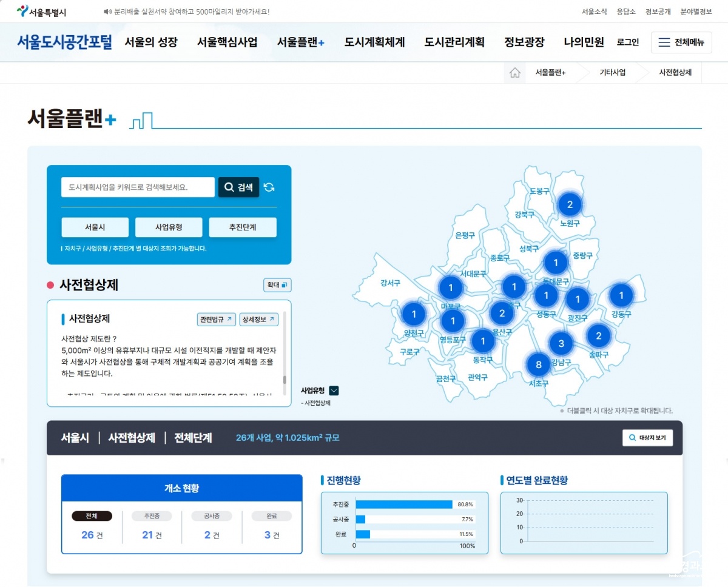
Task: Click the 완료 11.5% progress bar
Action: tap(363, 534)
